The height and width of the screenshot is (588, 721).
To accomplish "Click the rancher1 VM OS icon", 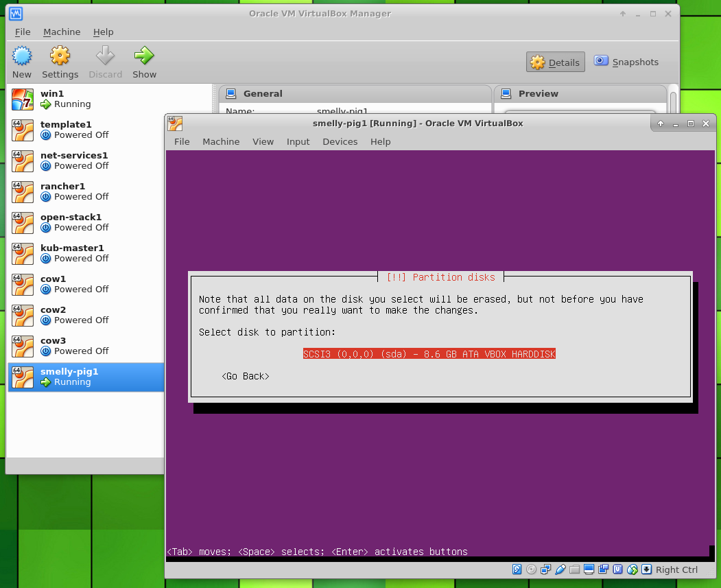I will [23, 191].
